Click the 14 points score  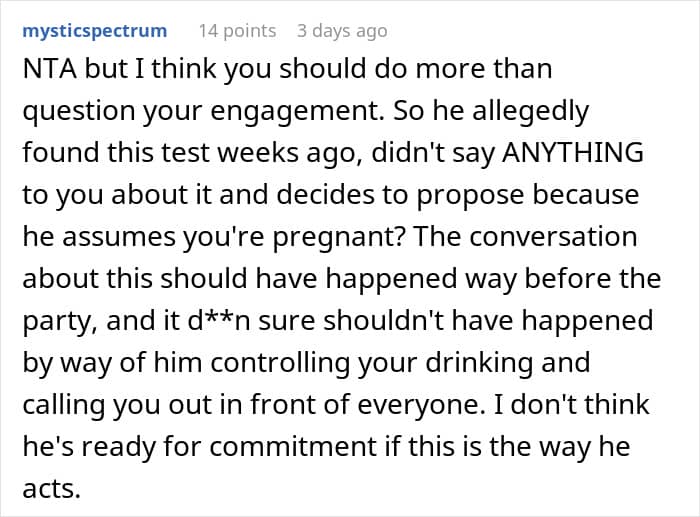[237, 31]
